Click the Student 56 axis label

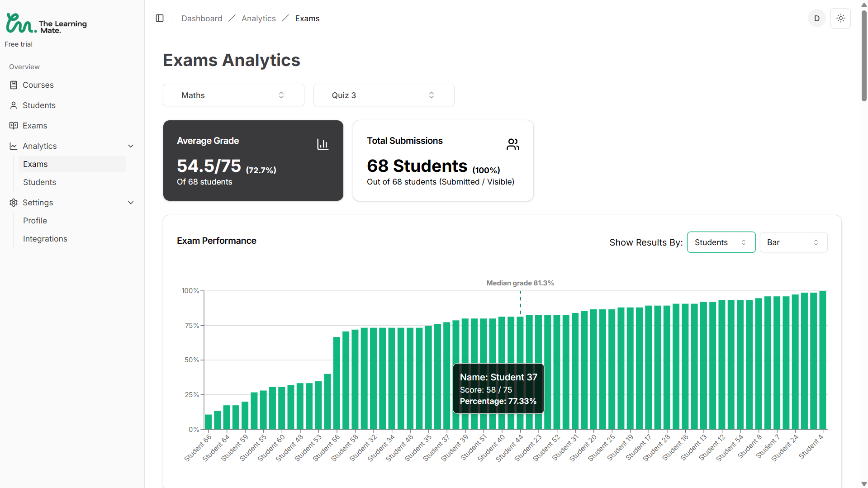click(x=326, y=448)
